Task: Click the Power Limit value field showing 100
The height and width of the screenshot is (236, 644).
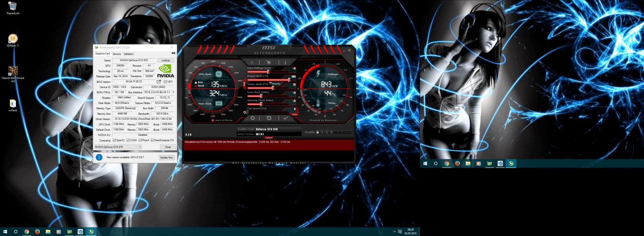Action: pyautogui.click(x=293, y=77)
